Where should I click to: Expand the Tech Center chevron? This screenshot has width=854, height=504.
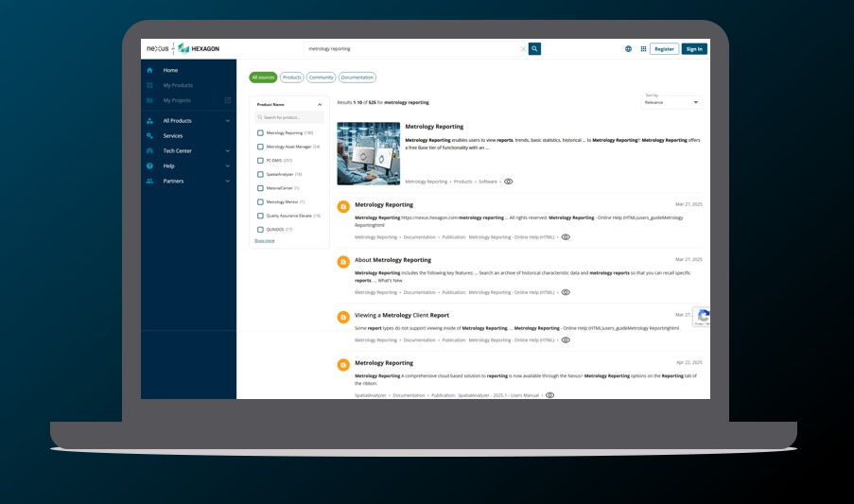click(228, 150)
